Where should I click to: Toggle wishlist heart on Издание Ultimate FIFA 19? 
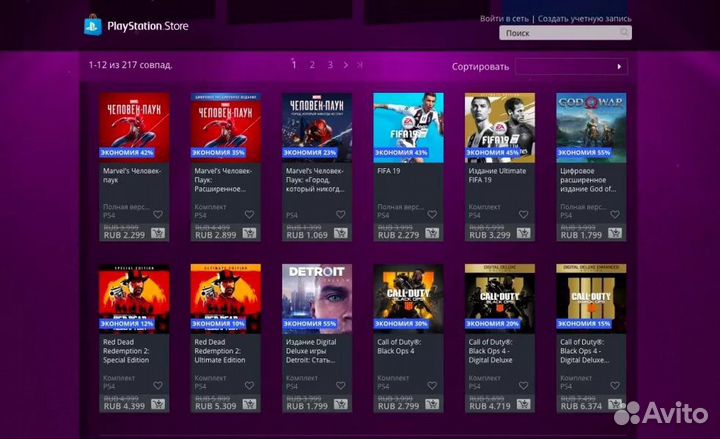click(x=524, y=214)
